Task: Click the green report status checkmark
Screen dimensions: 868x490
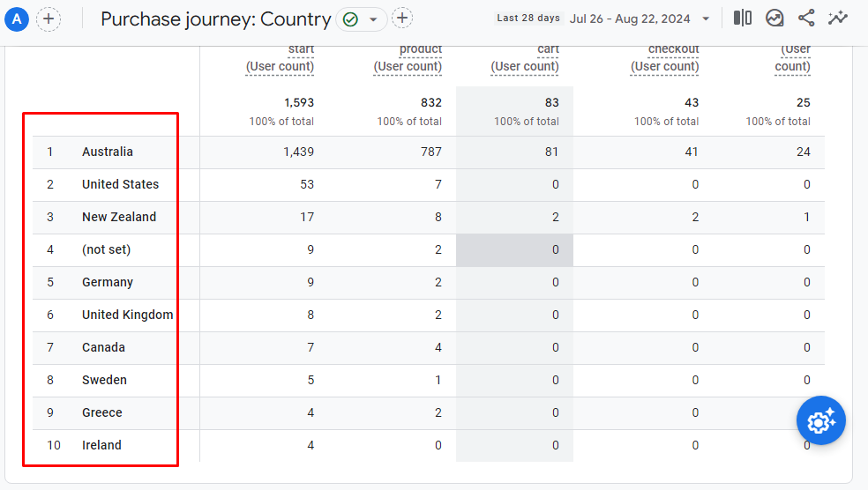Action: (350, 19)
